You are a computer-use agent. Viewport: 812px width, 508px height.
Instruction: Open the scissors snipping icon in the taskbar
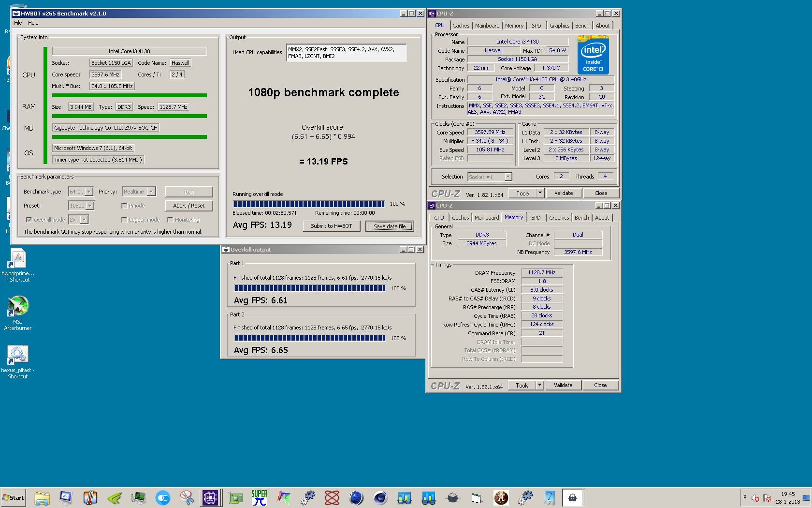point(187,497)
